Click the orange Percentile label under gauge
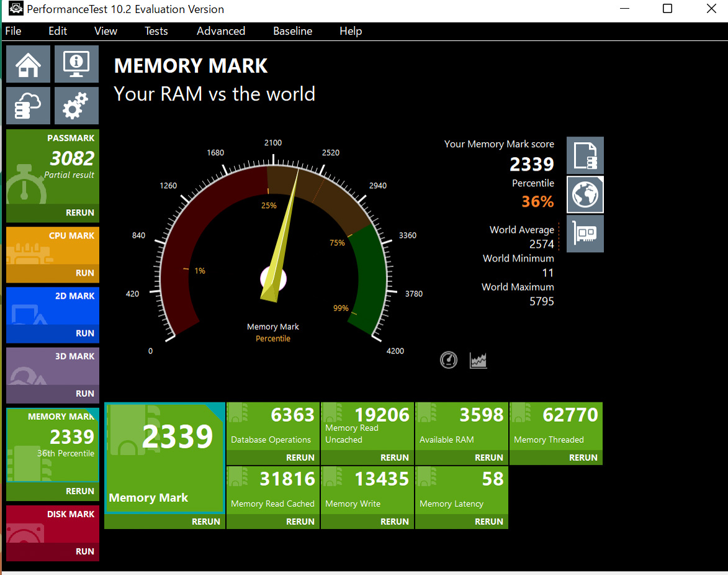Viewport: 728px width, 575px height. (273, 338)
